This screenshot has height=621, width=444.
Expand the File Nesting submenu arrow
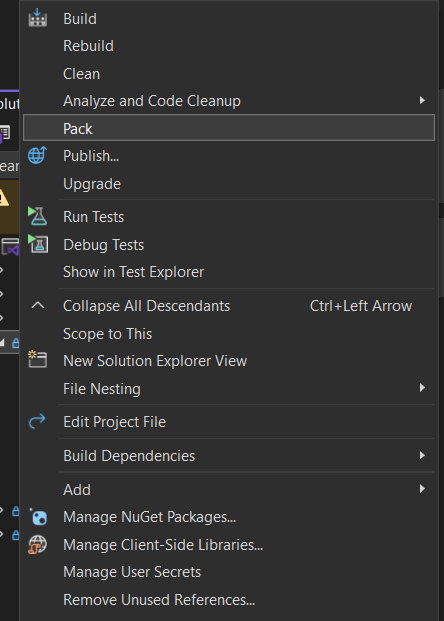point(422,387)
